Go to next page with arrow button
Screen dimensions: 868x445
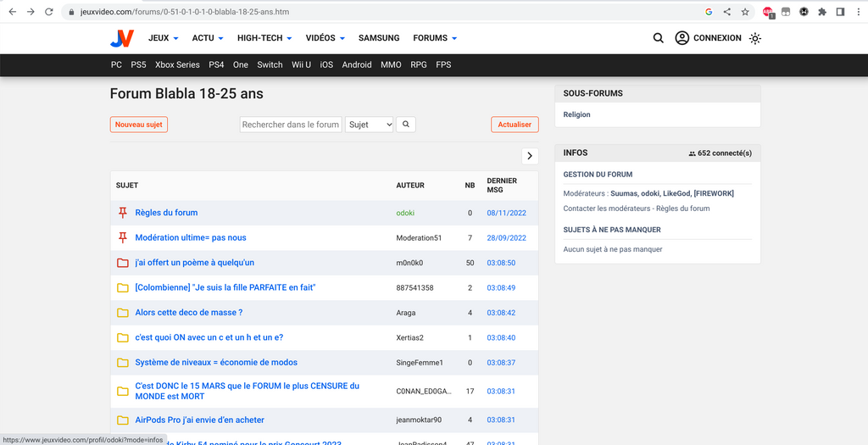pyautogui.click(x=530, y=156)
